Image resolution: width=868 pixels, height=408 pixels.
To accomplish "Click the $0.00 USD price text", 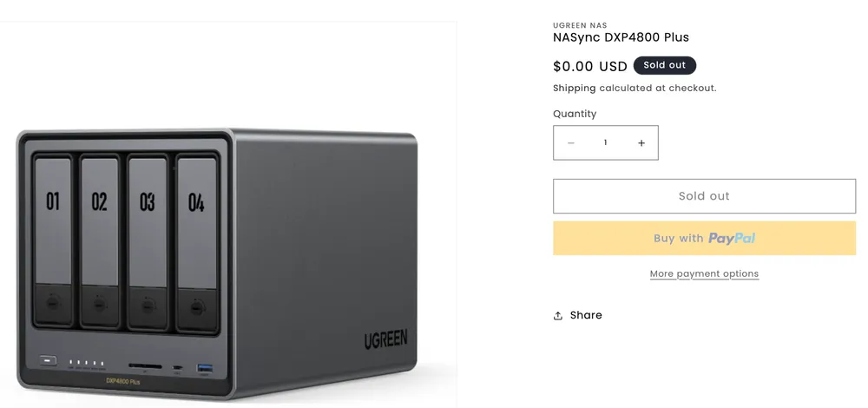I will point(590,66).
